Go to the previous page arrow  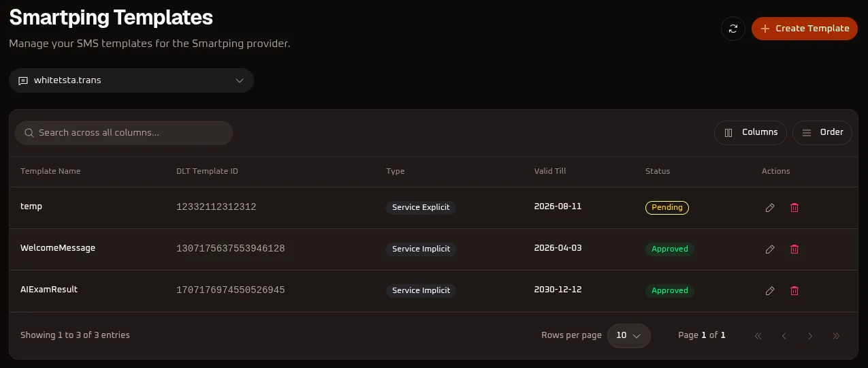pos(784,336)
